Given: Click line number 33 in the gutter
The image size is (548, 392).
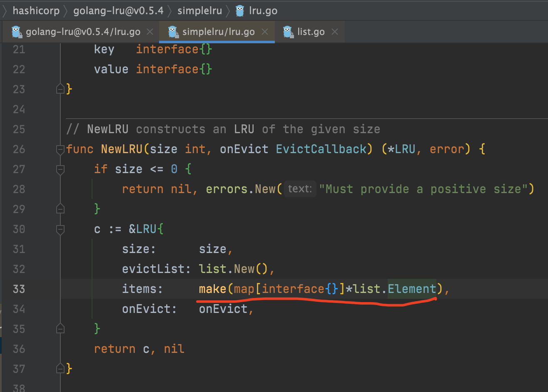Looking at the screenshot, I should click(x=19, y=289).
